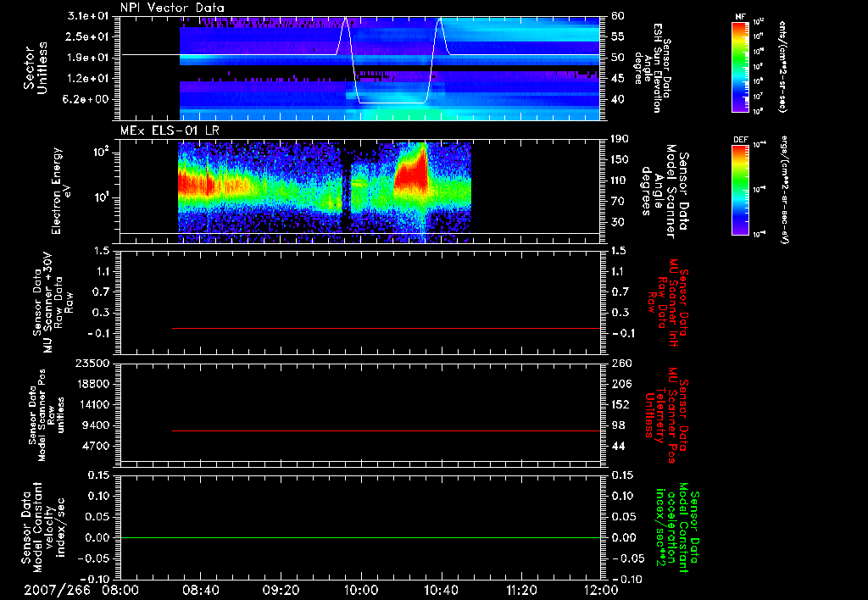Click the '08:40' time axis label

point(200,590)
